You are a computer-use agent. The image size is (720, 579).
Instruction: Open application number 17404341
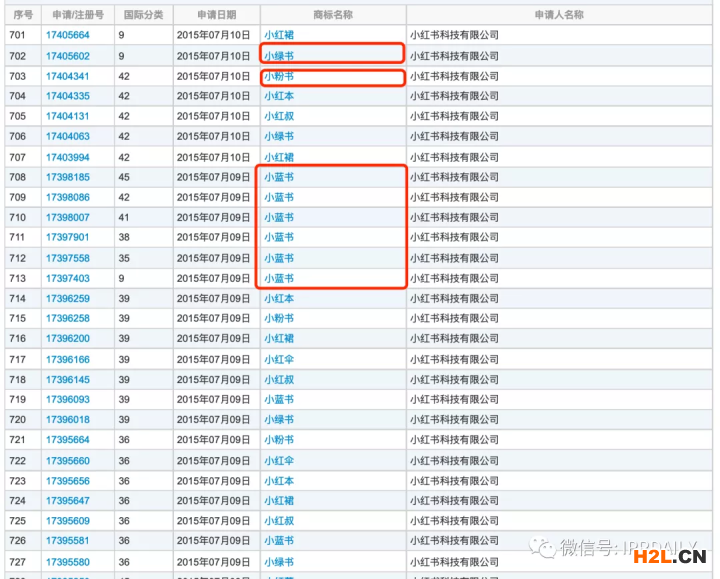pos(67,76)
